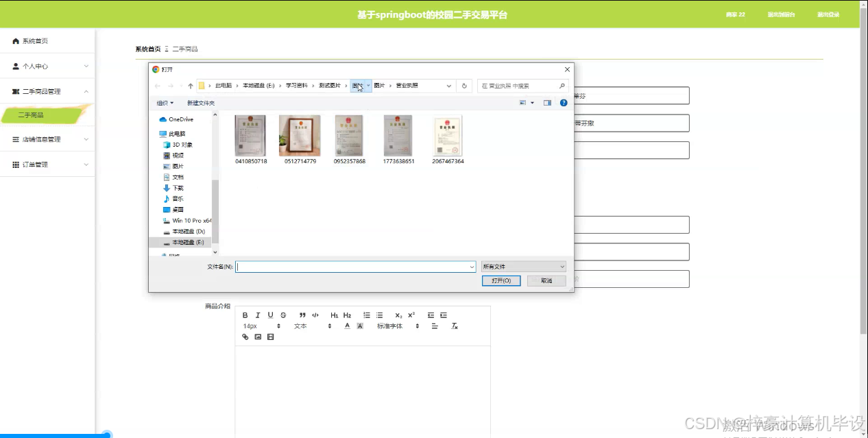Toggle bold formatting in the editor
868x438 pixels.
245,315
